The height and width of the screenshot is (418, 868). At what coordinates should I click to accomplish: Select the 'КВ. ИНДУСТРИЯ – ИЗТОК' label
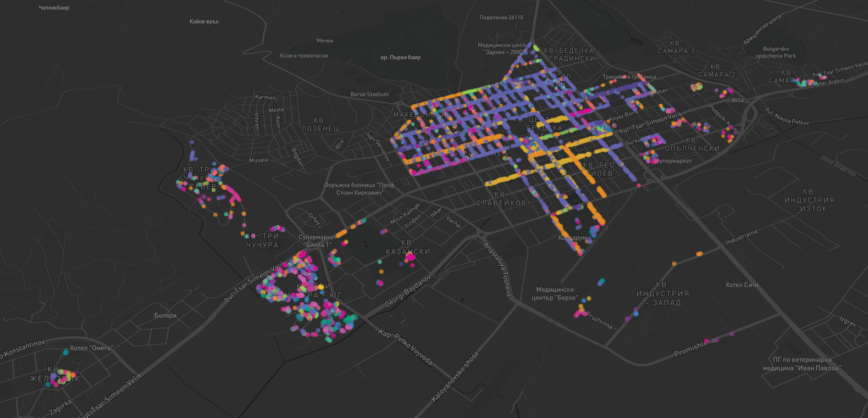[809, 200]
